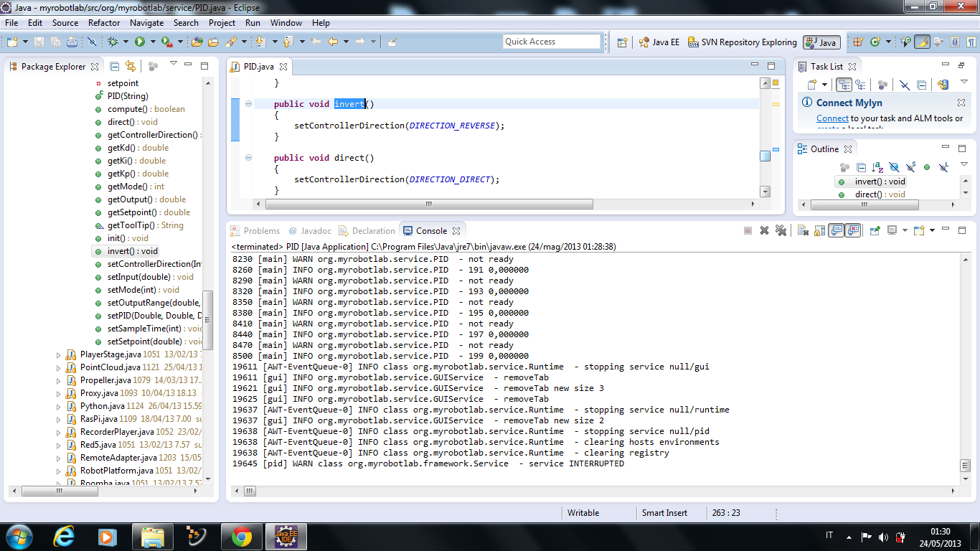
Task: Click the Console horizontal scrollbar
Action: point(595,491)
